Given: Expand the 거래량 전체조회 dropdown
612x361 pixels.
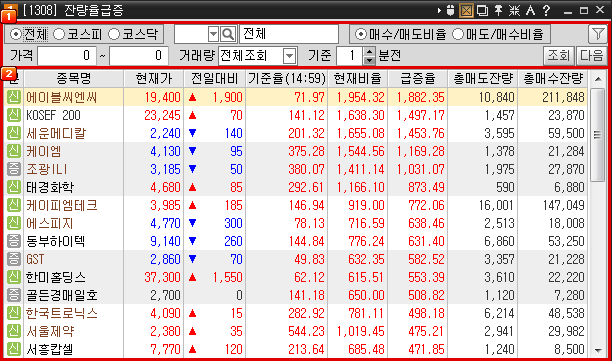Looking at the screenshot, I should tap(289, 56).
